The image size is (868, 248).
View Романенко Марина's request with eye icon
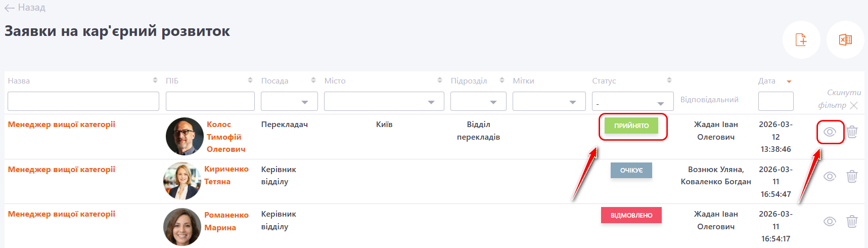[830, 222]
